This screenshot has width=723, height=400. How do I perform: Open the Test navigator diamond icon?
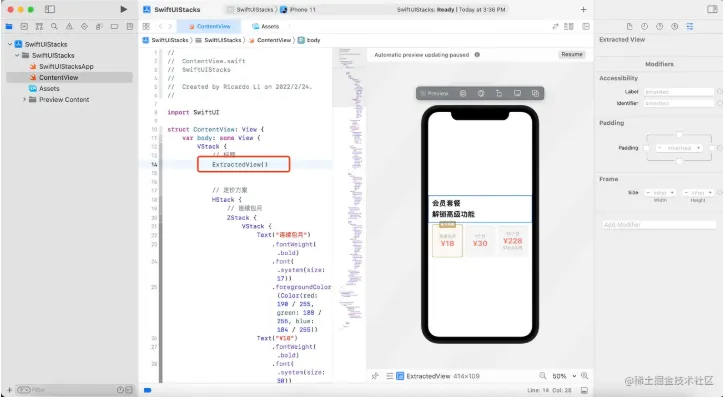(x=84, y=27)
